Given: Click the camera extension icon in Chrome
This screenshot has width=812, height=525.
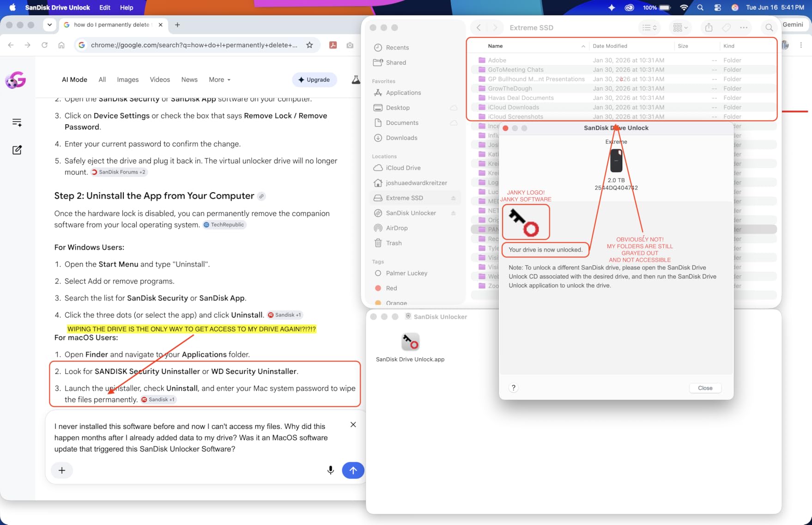Looking at the screenshot, I should coord(350,45).
